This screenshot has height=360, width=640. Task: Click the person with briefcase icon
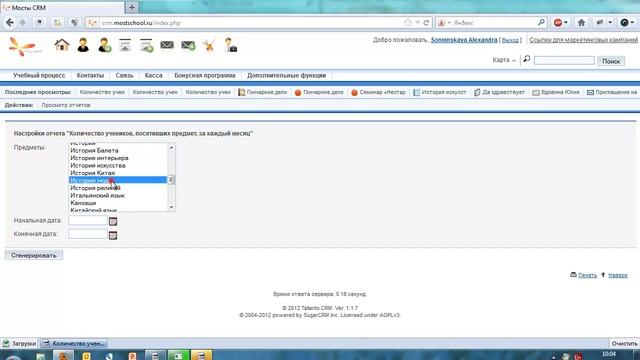231,45
